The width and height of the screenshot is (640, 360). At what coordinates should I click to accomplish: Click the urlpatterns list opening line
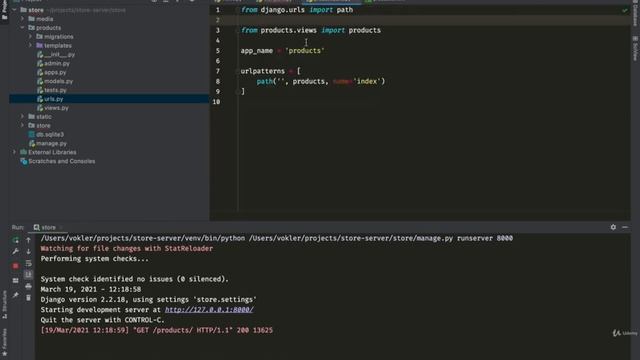pyautogui.click(x=271, y=71)
